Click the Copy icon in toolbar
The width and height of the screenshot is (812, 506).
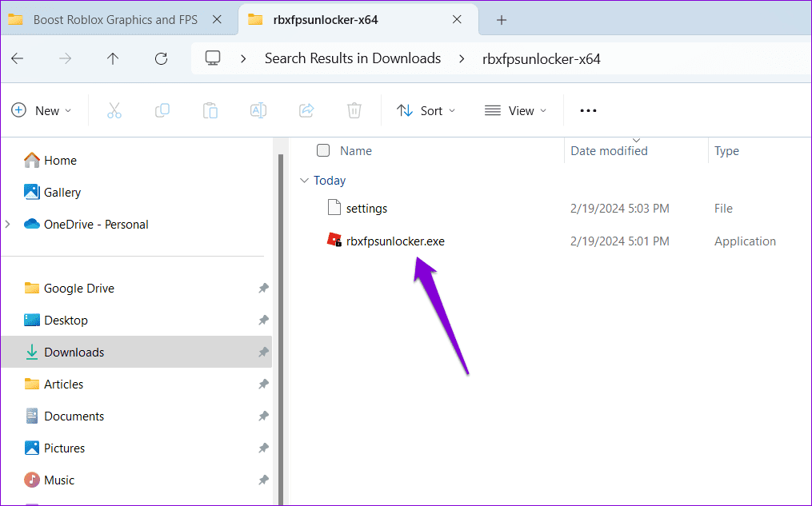pyautogui.click(x=162, y=111)
